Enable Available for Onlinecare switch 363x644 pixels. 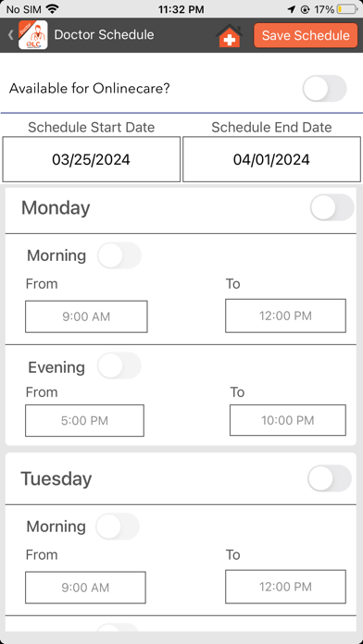[x=325, y=88]
